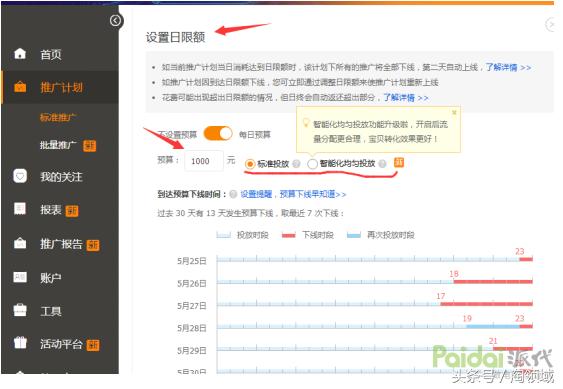Click the 推广报告 icon
This screenshot has width=563, height=389.
(x=20, y=243)
